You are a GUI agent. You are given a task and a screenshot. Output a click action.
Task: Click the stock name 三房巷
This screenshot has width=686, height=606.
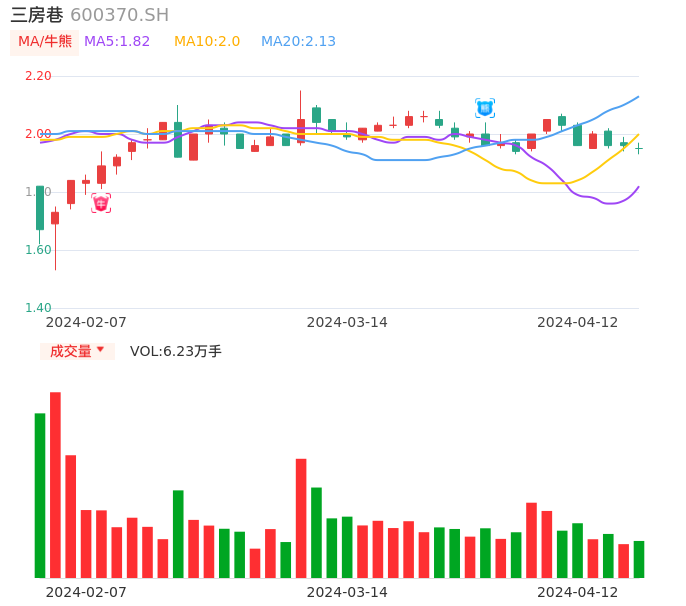(37, 15)
